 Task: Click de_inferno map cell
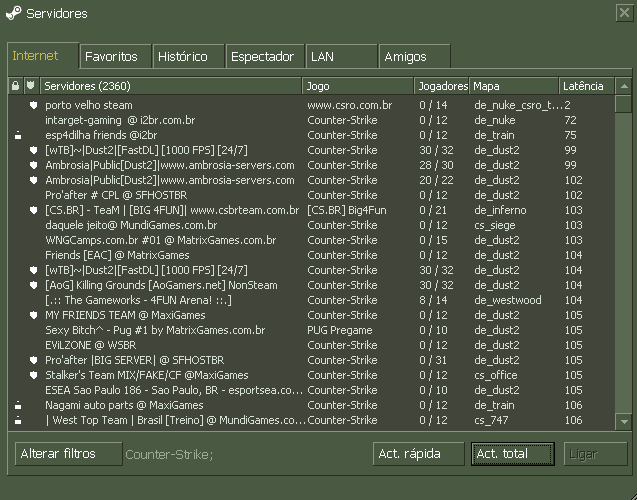pos(500,210)
